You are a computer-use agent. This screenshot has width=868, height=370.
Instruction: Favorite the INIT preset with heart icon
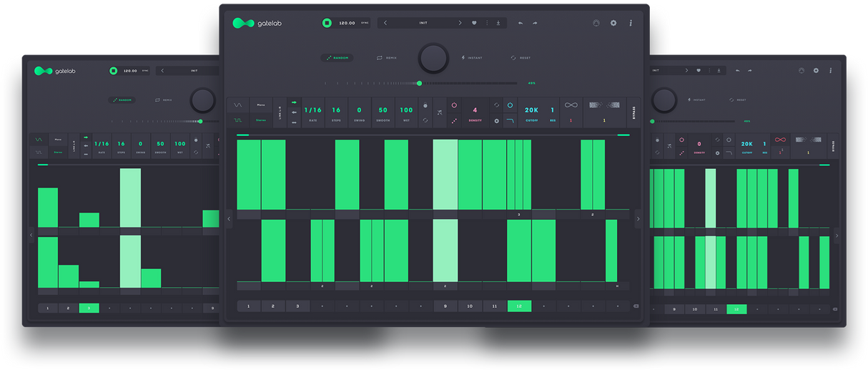(474, 23)
